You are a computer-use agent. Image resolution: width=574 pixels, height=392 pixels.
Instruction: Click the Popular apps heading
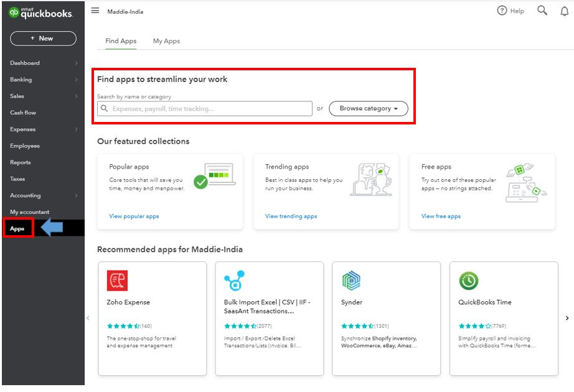pyautogui.click(x=129, y=167)
